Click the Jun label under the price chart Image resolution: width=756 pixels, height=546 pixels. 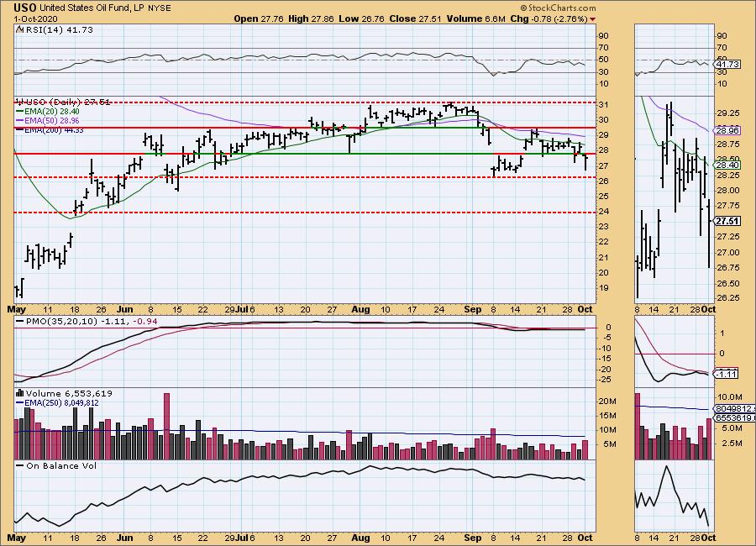tap(125, 309)
